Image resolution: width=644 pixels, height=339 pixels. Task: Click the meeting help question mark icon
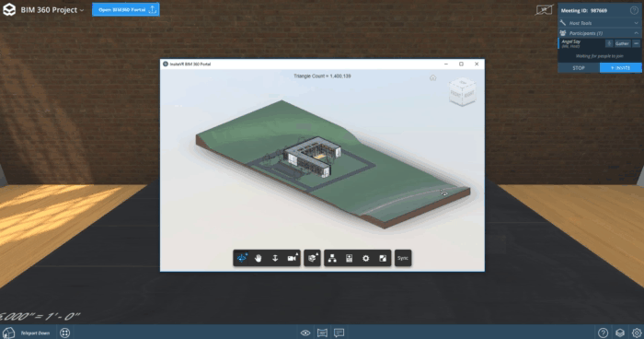pyautogui.click(x=634, y=10)
